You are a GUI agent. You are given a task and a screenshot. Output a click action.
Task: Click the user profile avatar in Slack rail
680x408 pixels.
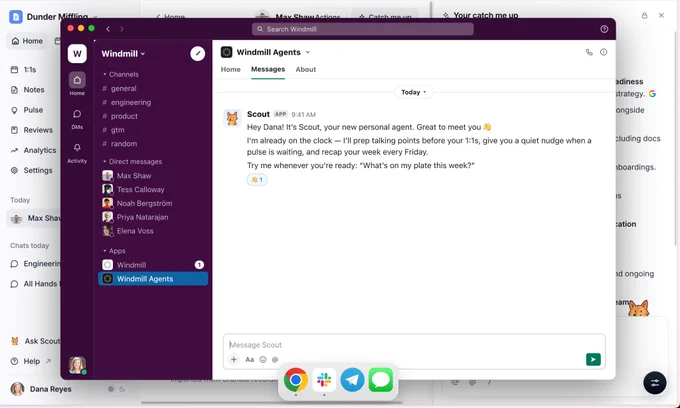tap(77, 365)
